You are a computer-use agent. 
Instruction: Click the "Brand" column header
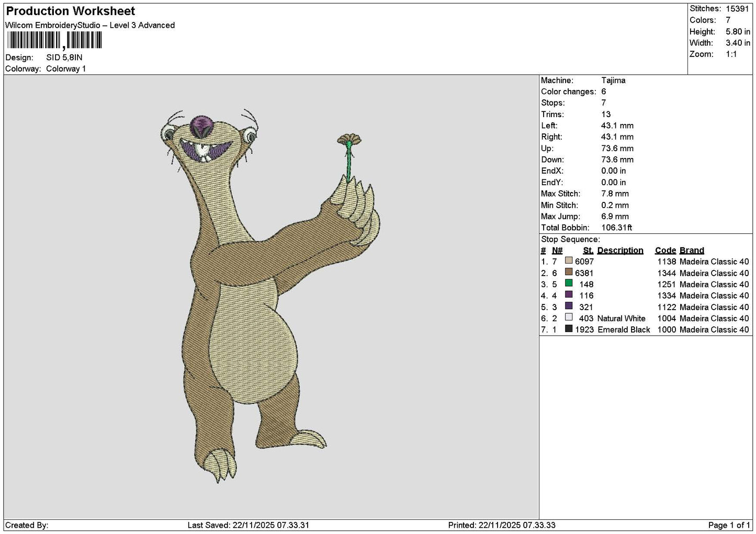692,251
